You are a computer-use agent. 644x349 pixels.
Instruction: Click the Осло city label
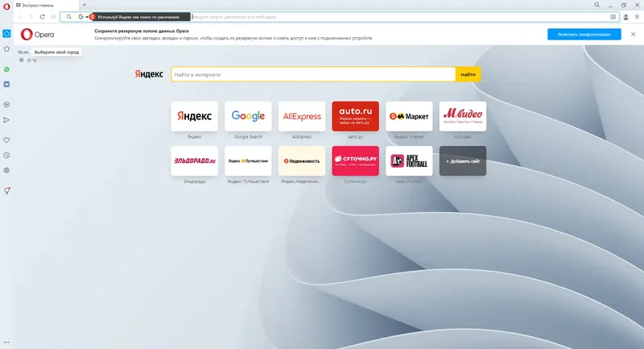tap(23, 52)
